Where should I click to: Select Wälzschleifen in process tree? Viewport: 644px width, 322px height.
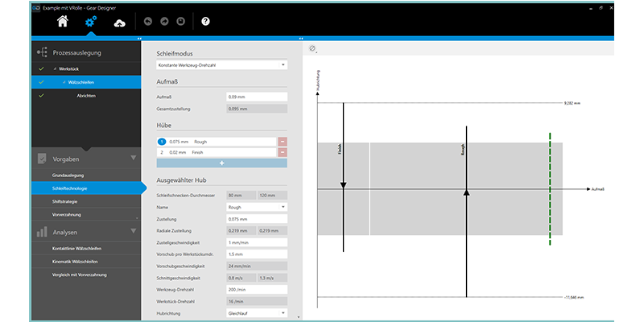coord(81,82)
